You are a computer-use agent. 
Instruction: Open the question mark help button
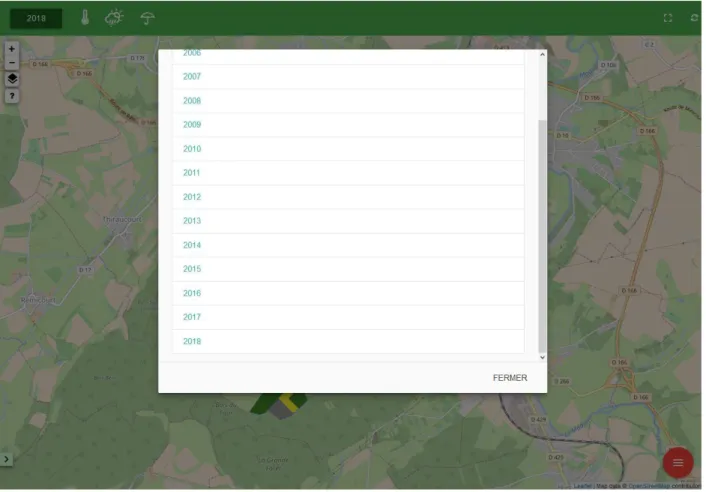click(12, 95)
